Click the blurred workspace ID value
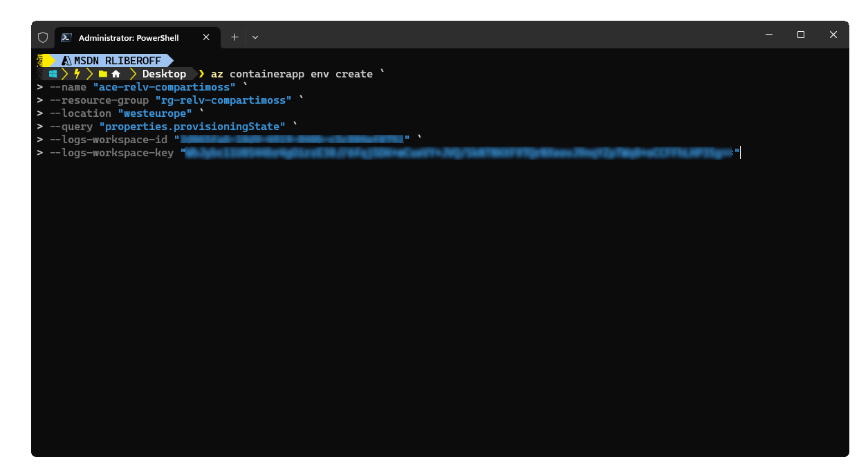 [292, 140]
